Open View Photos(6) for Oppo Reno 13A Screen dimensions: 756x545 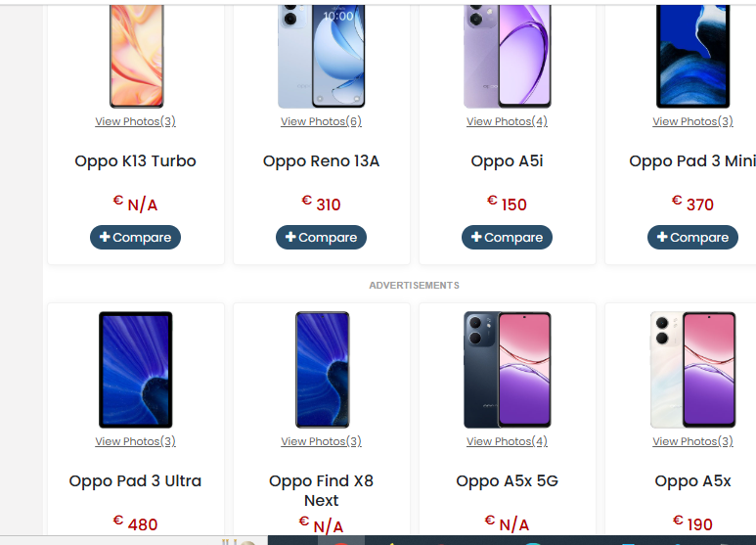pyautogui.click(x=321, y=121)
